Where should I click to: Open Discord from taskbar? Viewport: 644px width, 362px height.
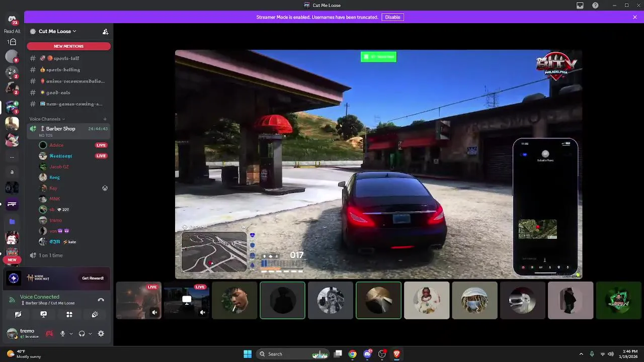click(368, 354)
